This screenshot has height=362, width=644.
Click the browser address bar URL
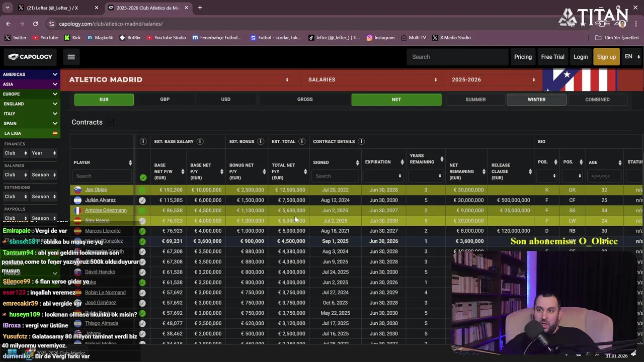coord(111,24)
